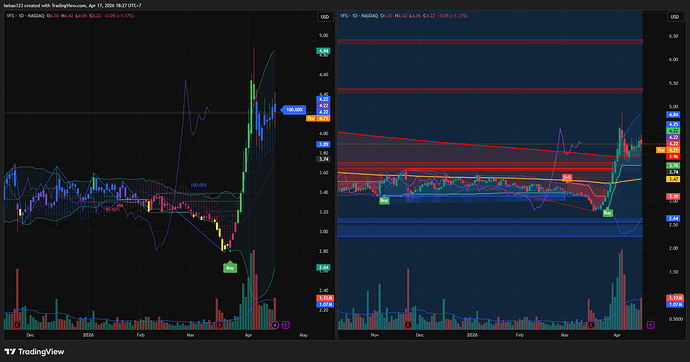Viewport: 690px width, 362px height.
Task: Click the blue 4.84 price label on right chart
Action: pyautogui.click(x=674, y=114)
